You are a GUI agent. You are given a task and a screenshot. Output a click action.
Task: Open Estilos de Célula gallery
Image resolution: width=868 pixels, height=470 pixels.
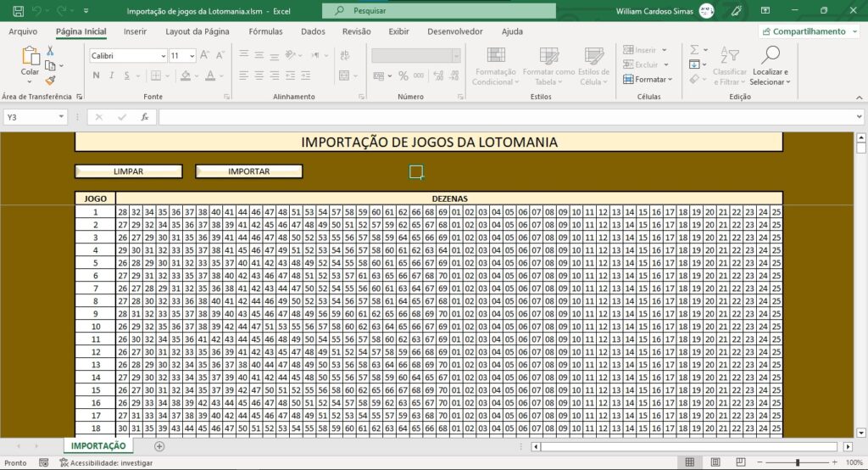[x=593, y=66]
